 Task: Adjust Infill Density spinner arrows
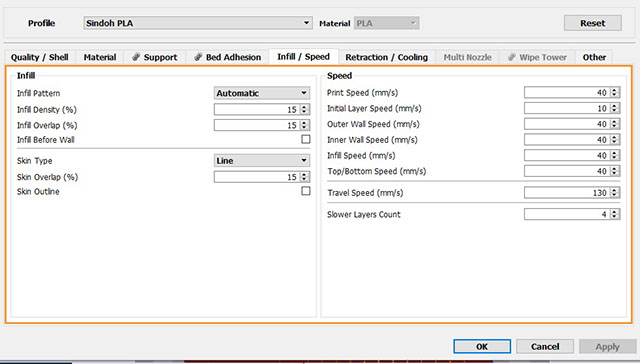[304, 109]
